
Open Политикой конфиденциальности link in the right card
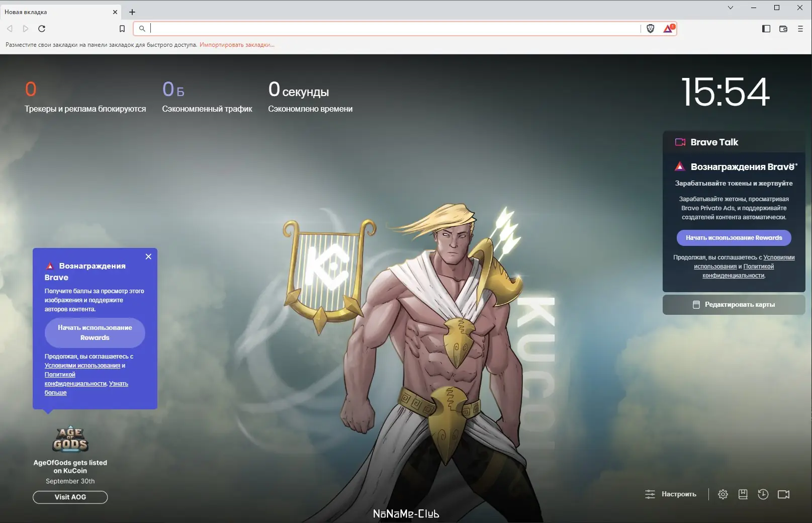(738, 271)
